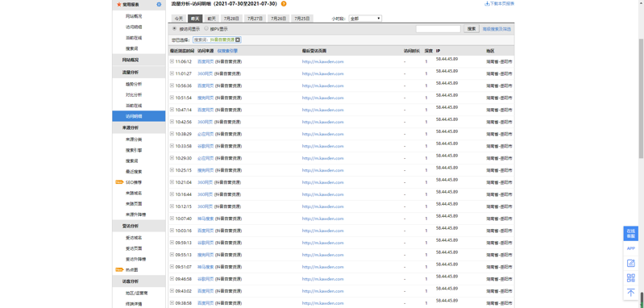The width and height of the screenshot is (644, 308).
Task: Open the 360 source link at 11:01:27
Action: pyautogui.click(x=205, y=73)
